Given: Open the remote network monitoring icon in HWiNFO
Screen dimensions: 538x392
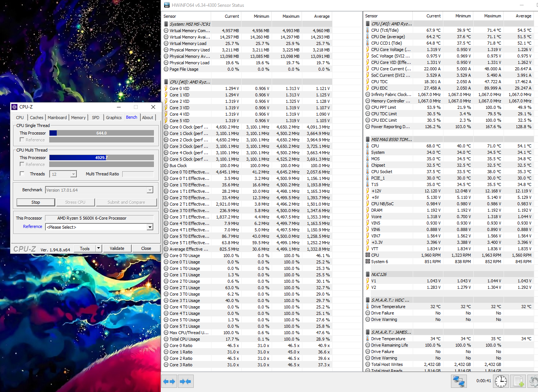Looking at the screenshot, I should tap(459, 381).
